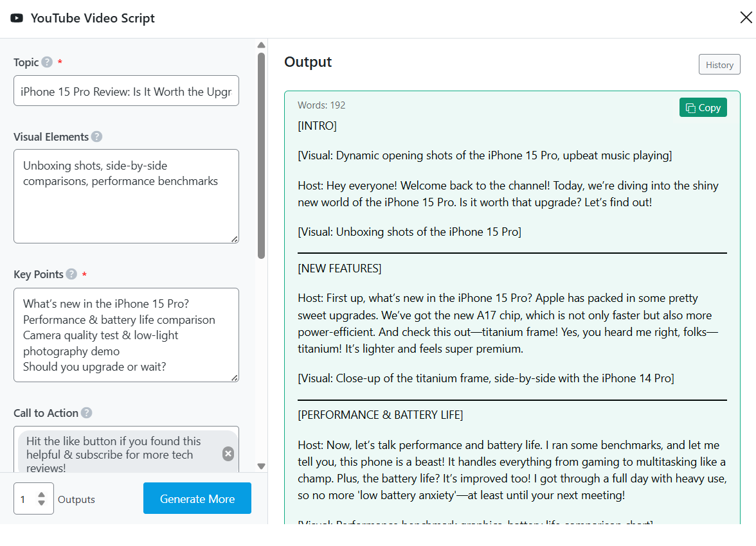Clear the Call to Action text with X icon

pos(228,454)
